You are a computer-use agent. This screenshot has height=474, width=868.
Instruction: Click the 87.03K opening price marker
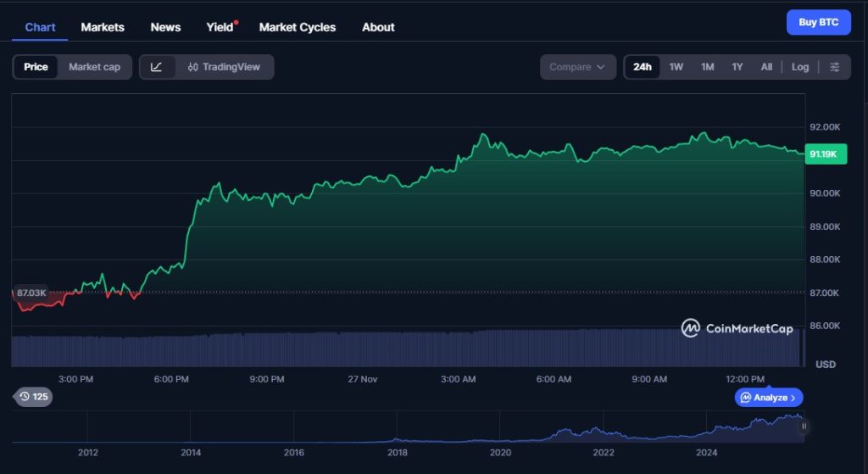pos(31,293)
